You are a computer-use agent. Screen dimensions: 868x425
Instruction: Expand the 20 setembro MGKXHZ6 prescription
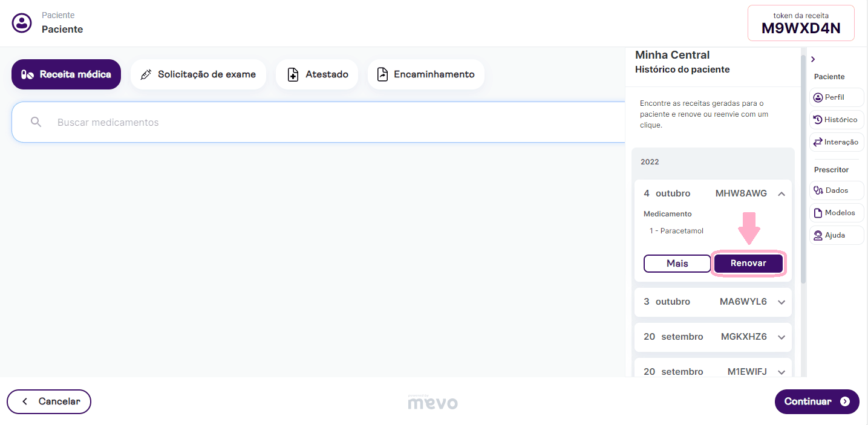pyautogui.click(x=781, y=337)
